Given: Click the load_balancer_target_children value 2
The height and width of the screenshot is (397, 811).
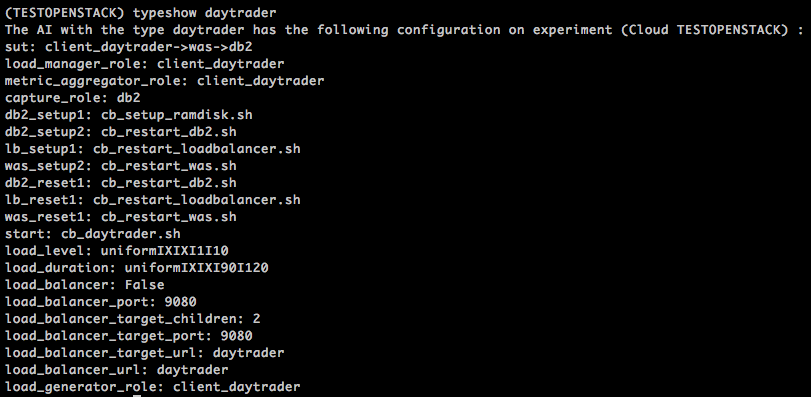Looking at the screenshot, I should 257,319.
